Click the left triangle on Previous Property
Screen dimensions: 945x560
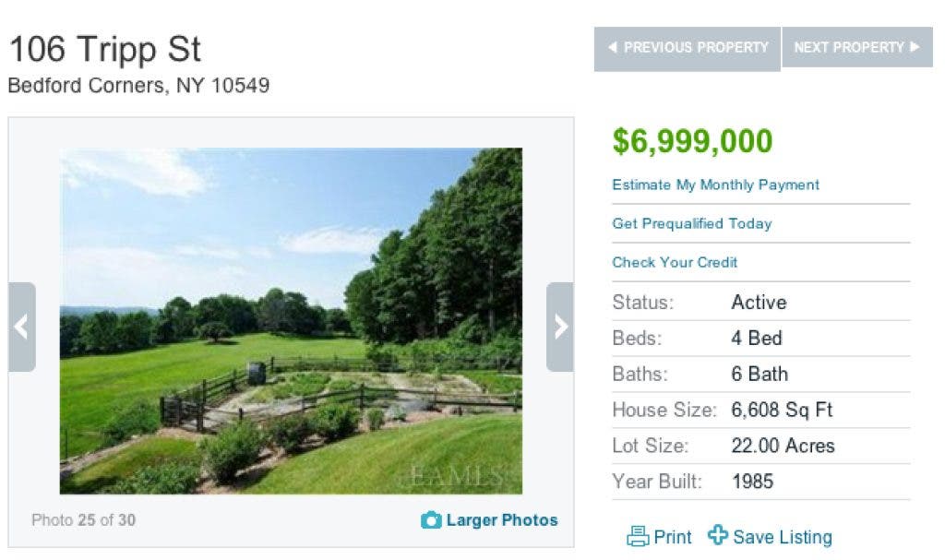(612, 47)
